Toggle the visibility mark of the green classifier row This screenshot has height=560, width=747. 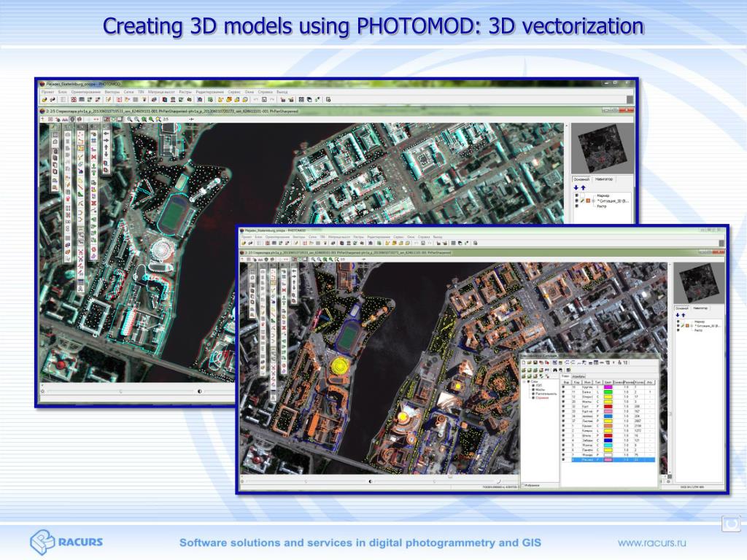point(563,392)
